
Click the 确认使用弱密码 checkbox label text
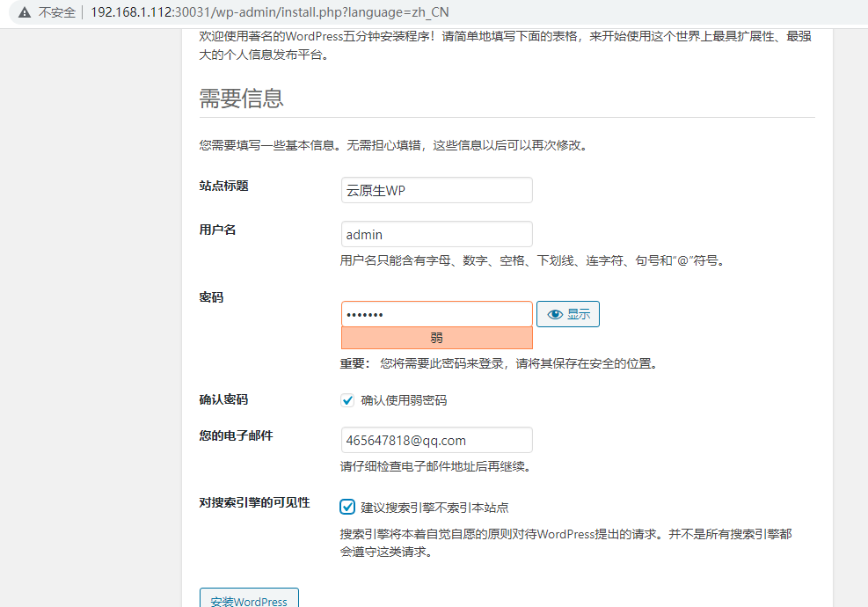pos(404,400)
